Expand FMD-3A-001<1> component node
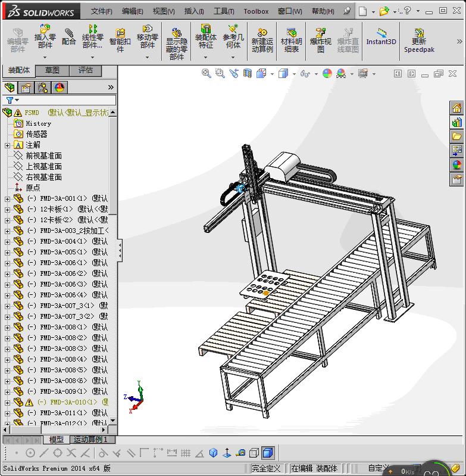This screenshot has height=476, width=466. [7, 199]
